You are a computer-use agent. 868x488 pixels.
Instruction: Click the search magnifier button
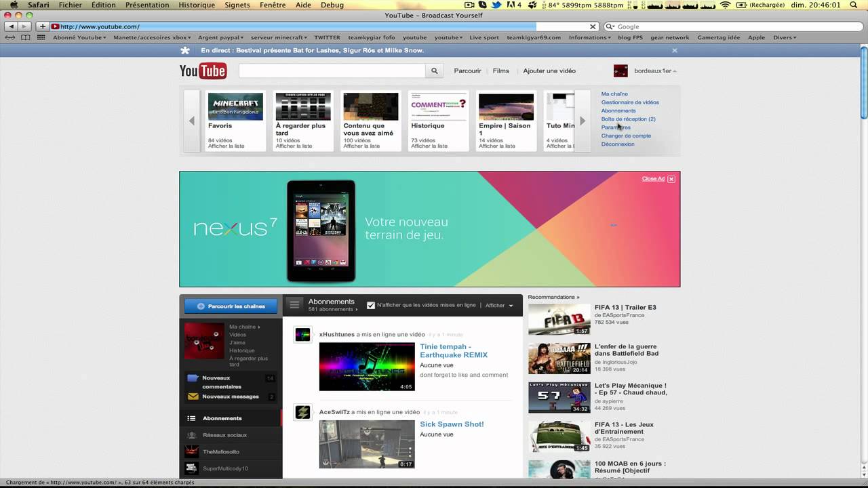coord(435,70)
